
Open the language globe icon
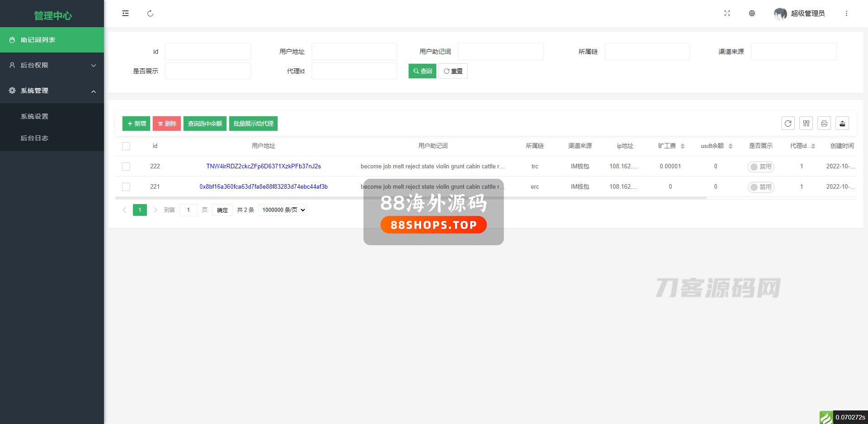click(752, 14)
